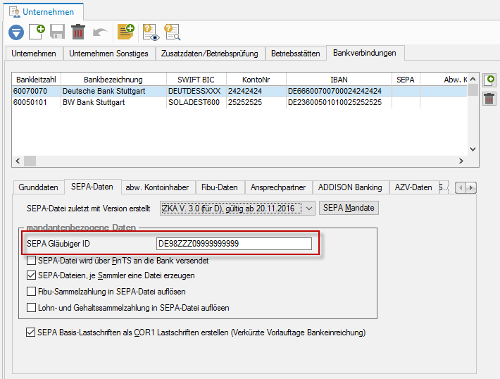Screen dimensions: 500x379
Task: Open the Zusatzdaten/Betriebsprüfung tab
Action: [210, 54]
